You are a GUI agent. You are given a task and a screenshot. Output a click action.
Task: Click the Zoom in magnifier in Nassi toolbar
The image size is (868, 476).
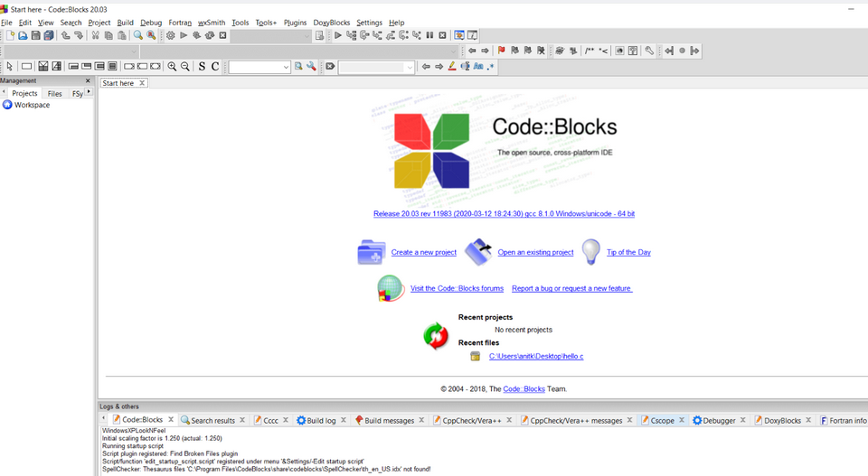(172, 66)
